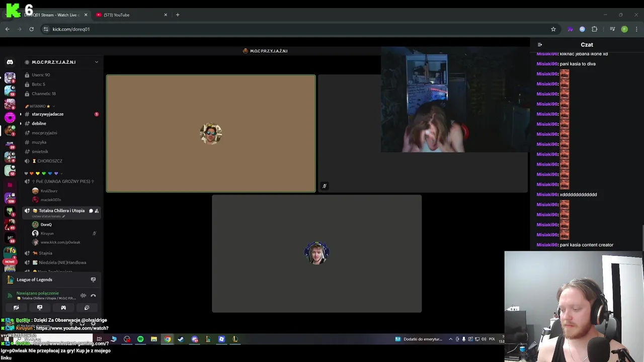Open Nawiązano połączenie connection details
Image resolution: width=644 pixels, height=362 pixels.
pos(37,293)
